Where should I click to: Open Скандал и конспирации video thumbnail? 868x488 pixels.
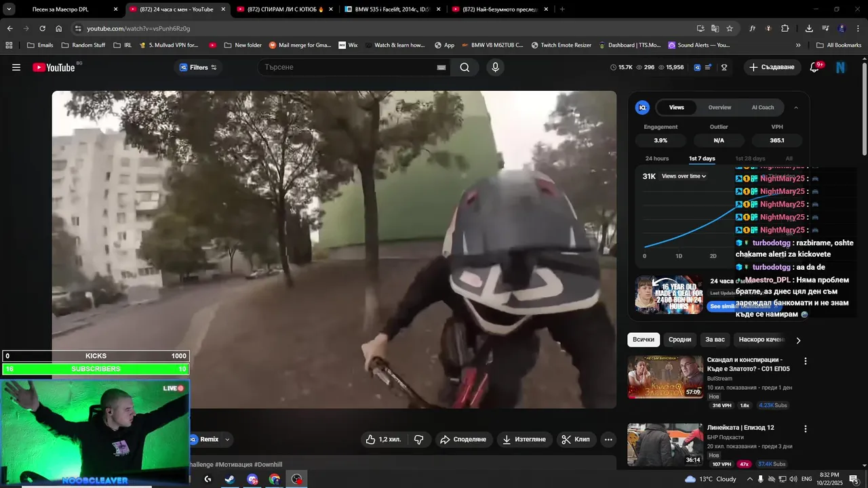click(x=665, y=377)
